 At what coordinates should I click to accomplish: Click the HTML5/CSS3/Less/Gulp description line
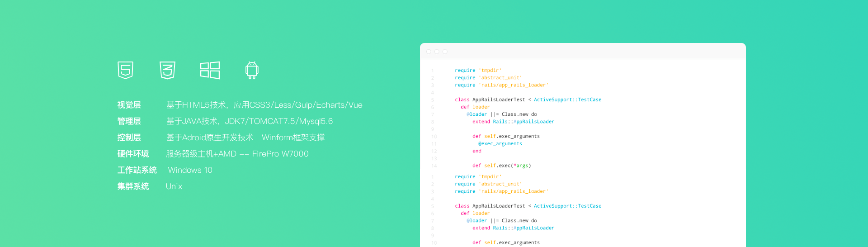(x=264, y=105)
